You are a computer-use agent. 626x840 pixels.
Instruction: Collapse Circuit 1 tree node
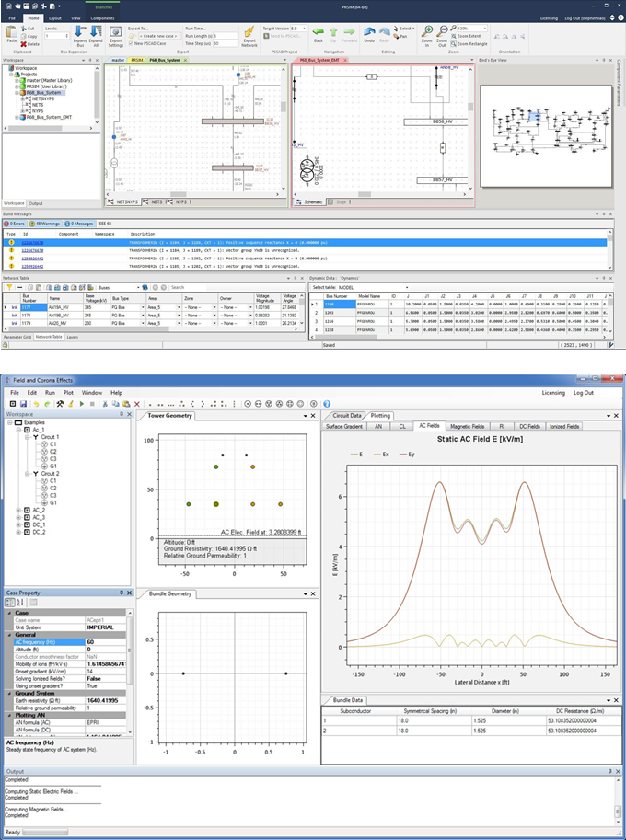28,437
